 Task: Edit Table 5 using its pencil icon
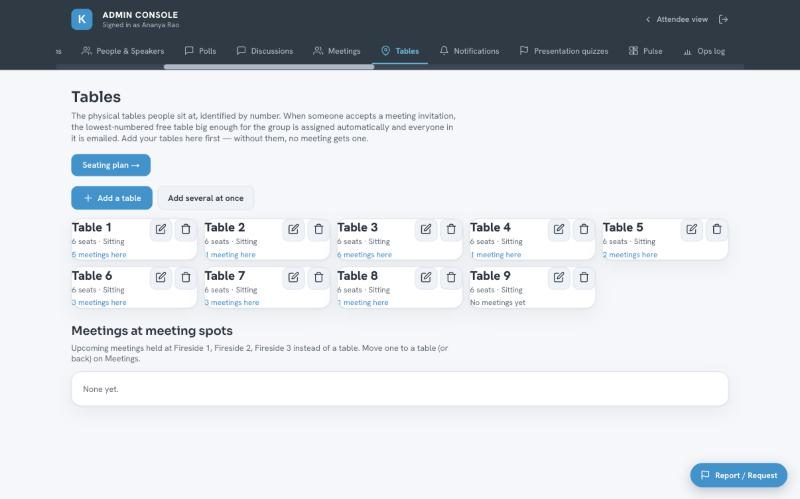(x=691, y=229)
